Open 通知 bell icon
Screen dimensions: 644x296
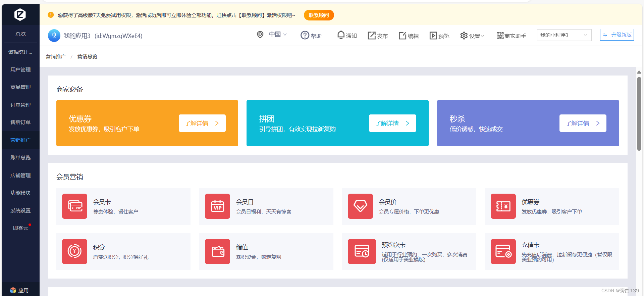point(341,35)
